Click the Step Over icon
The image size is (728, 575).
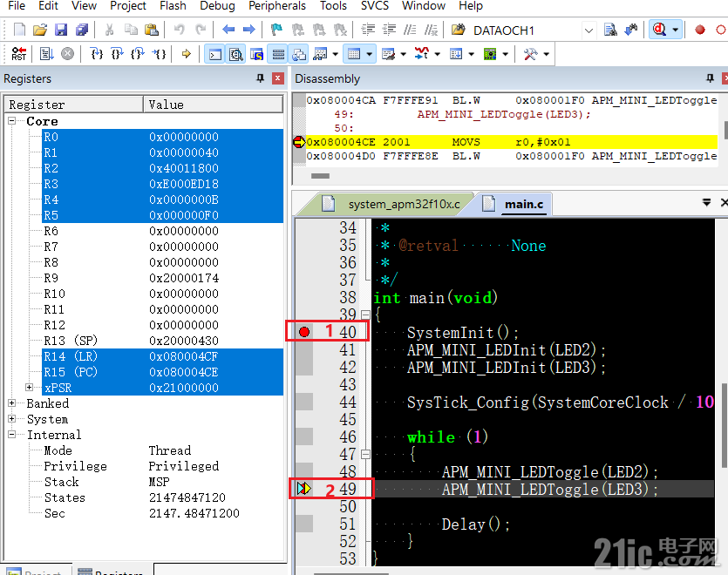[x=117, y=54]
